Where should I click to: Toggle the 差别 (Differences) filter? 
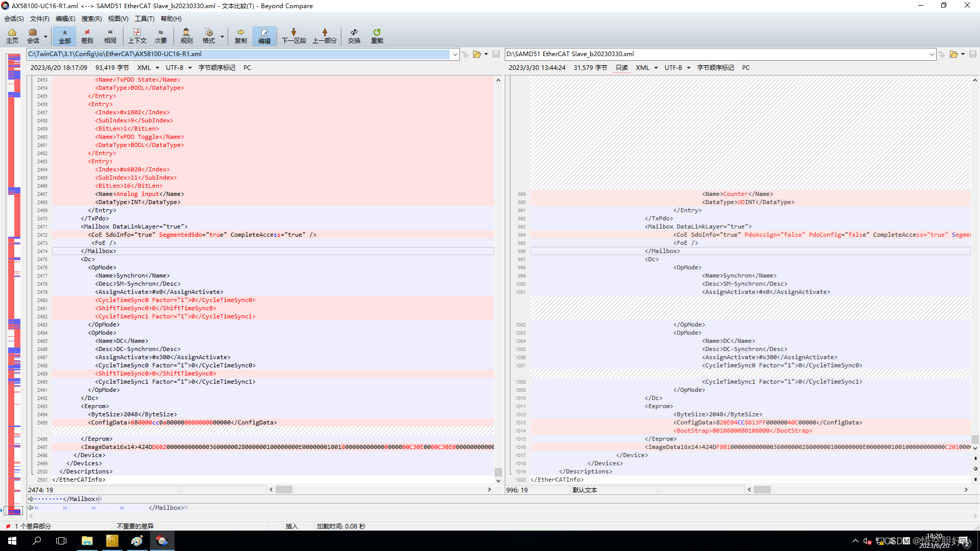[87, 36]
